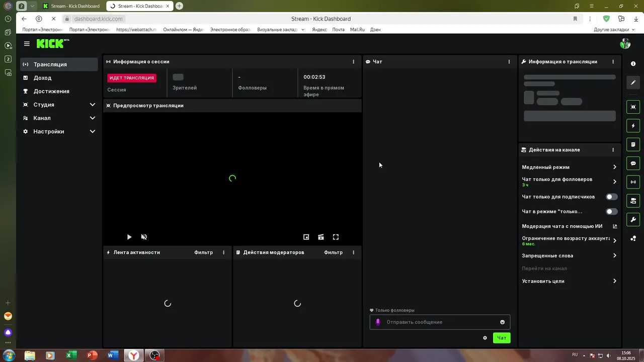Viewport: 644px width, 362px height.
Task: Click Перейти на канал link
Action: click(544, 268)
